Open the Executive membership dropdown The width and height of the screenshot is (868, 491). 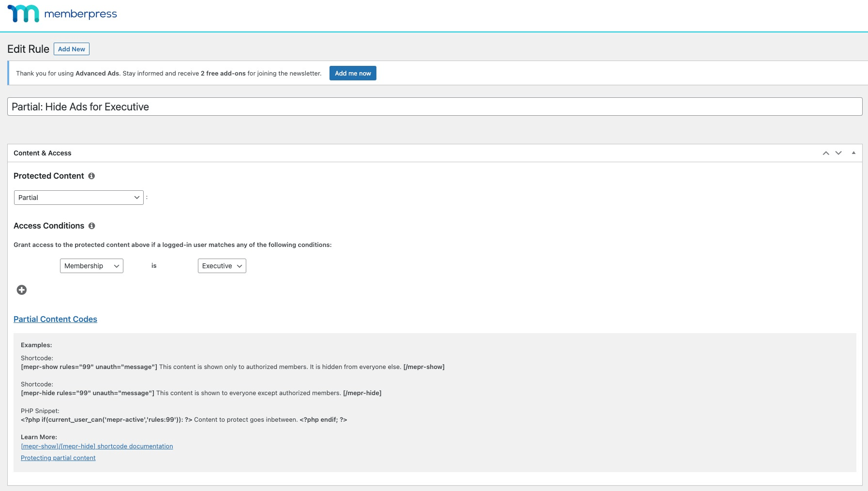click(x=222, y=266)
